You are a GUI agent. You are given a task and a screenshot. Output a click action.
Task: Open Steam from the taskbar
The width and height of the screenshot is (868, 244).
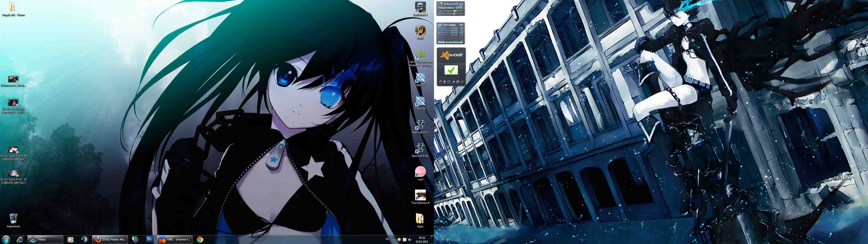[x=84, y=239]
